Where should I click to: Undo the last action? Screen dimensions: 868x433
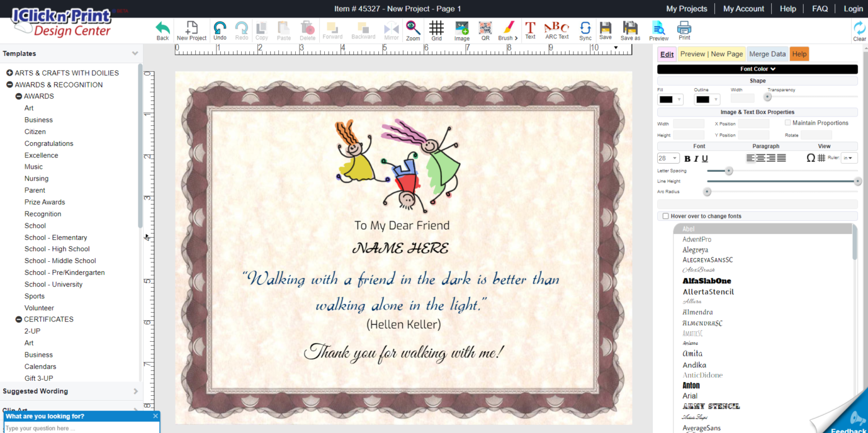tap(219, 29)
